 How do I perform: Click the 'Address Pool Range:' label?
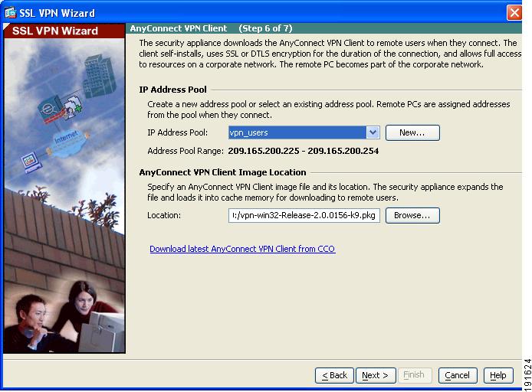click(186, 151)
